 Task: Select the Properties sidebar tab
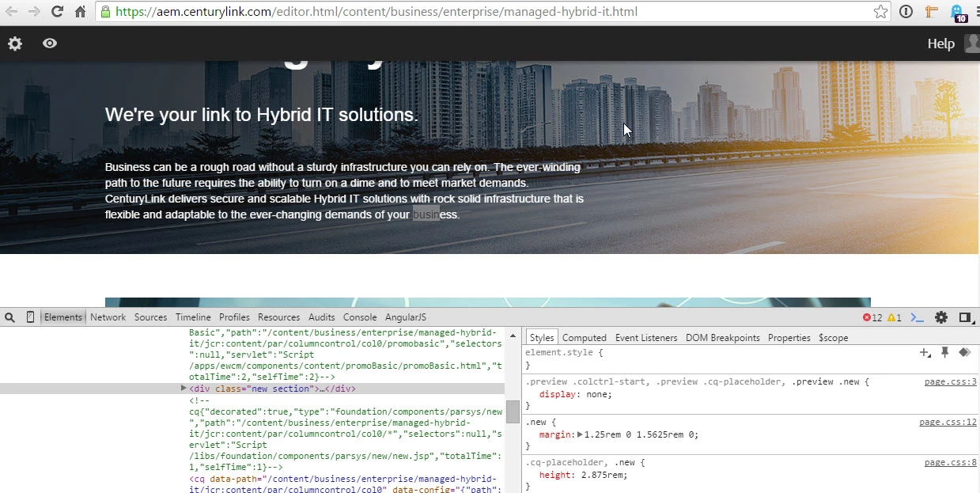click(789, 338)
